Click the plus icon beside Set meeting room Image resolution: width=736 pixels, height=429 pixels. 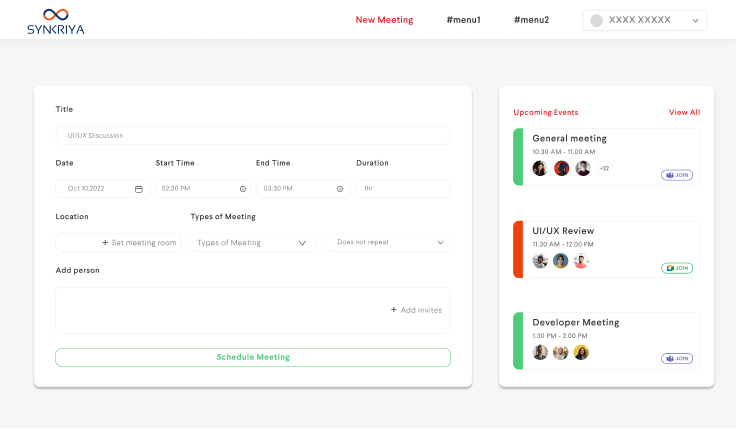coord(105,242)
